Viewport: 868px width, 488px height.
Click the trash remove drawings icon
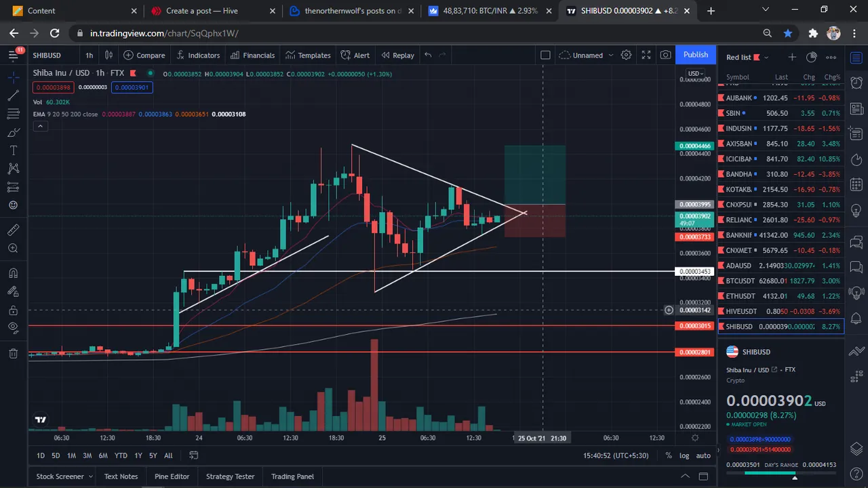[14, 353]
